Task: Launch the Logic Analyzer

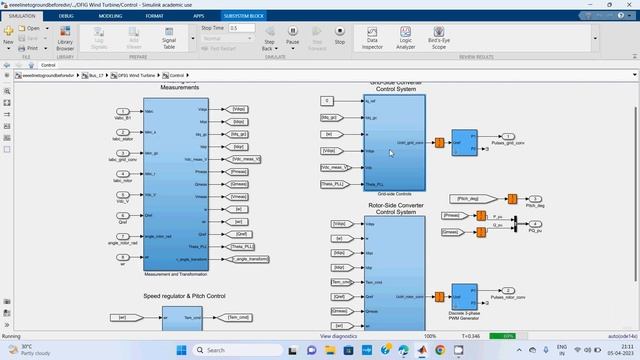Action: click(405, 38)
